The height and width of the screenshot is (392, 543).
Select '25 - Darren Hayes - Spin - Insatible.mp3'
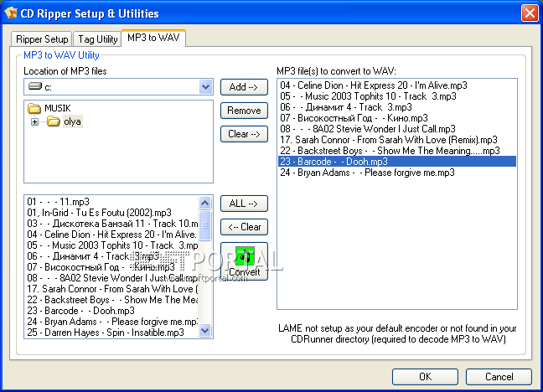point(112,333)
